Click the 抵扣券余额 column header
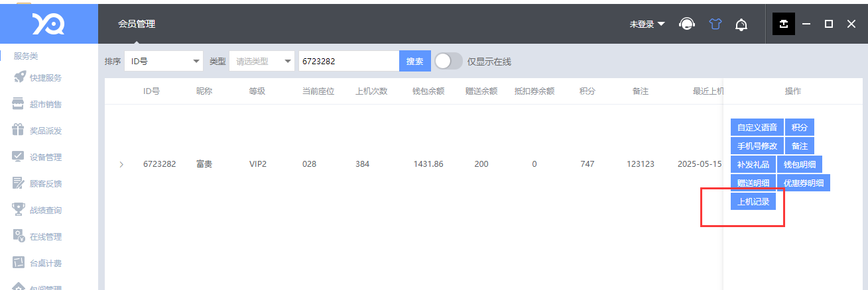Image resolution: width=868 pixels, height=290 pixels. coord(534,91)
